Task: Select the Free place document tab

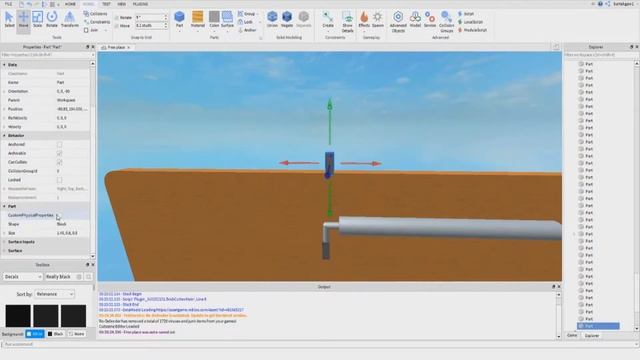Action: pyautogui.click(x=116, y=48)
